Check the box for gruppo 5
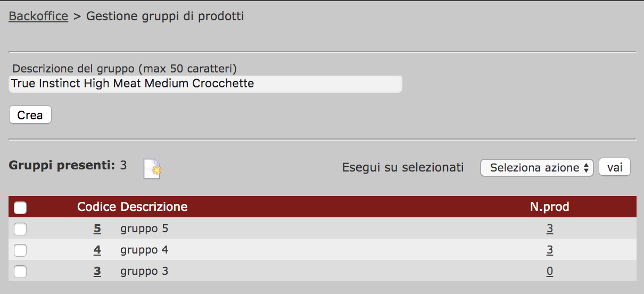The height and width of the screenshot is (294, 644). [x=20, y=229]
